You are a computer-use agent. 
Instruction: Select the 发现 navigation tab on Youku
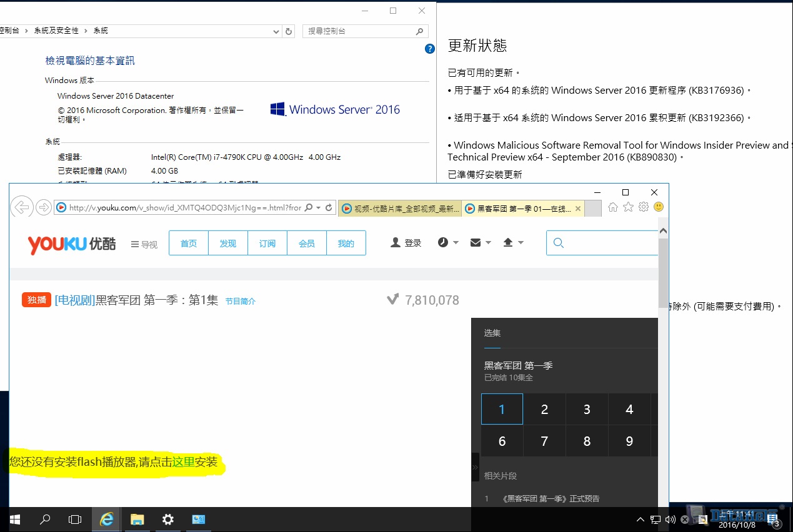228,244
